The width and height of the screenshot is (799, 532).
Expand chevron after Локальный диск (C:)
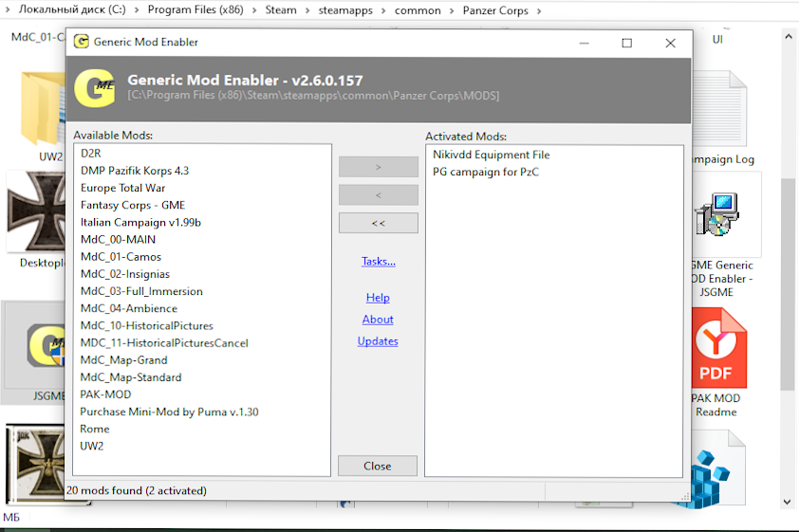pos(137,10)
